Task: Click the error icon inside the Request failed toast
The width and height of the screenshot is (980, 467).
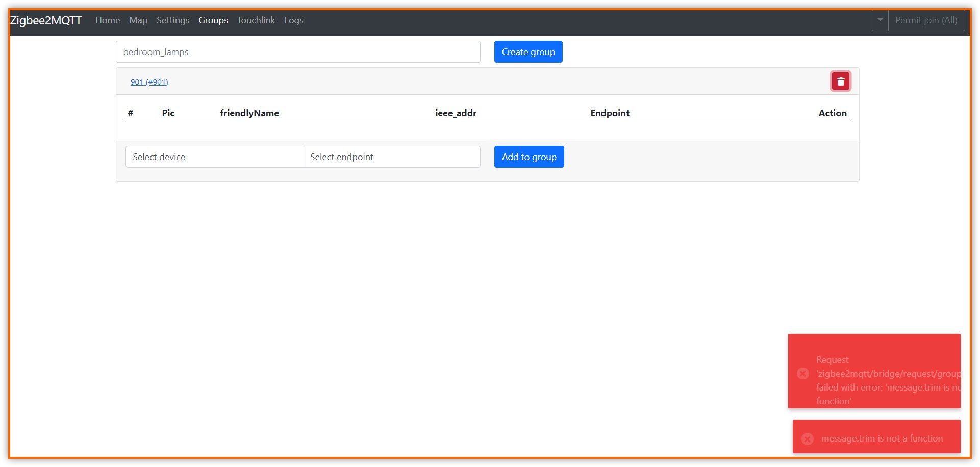Action: click(x=802, y=373)
